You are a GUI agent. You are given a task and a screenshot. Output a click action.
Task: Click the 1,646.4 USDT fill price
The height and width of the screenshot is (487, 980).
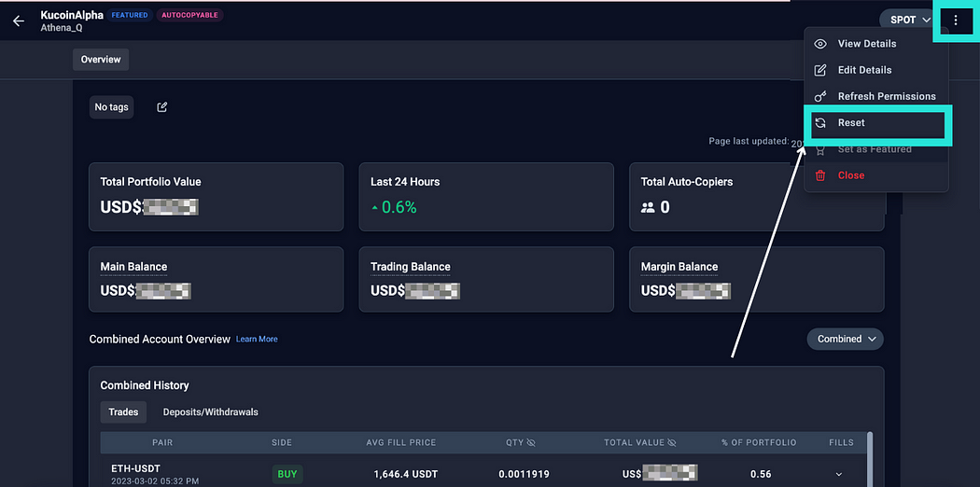pyautogui.click(x=406, y=475)
